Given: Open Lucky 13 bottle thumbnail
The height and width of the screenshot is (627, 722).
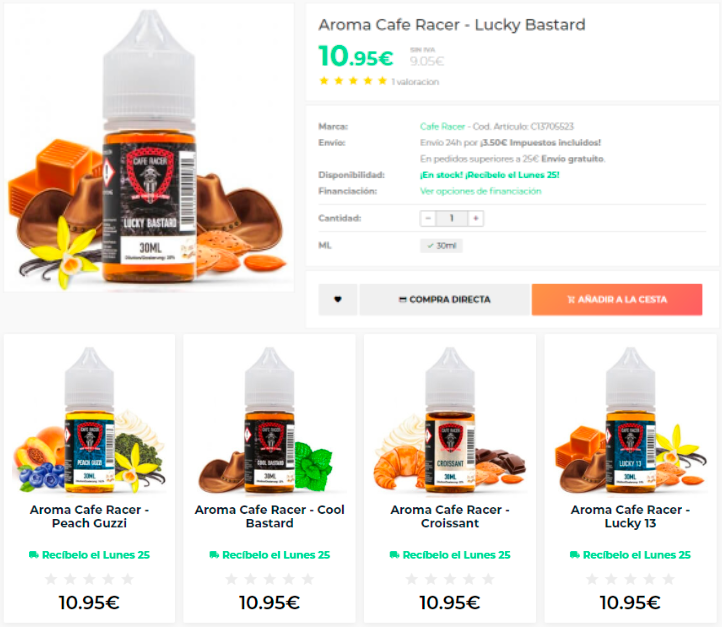Looking at the screenshot, I should [x=630, y=420].
